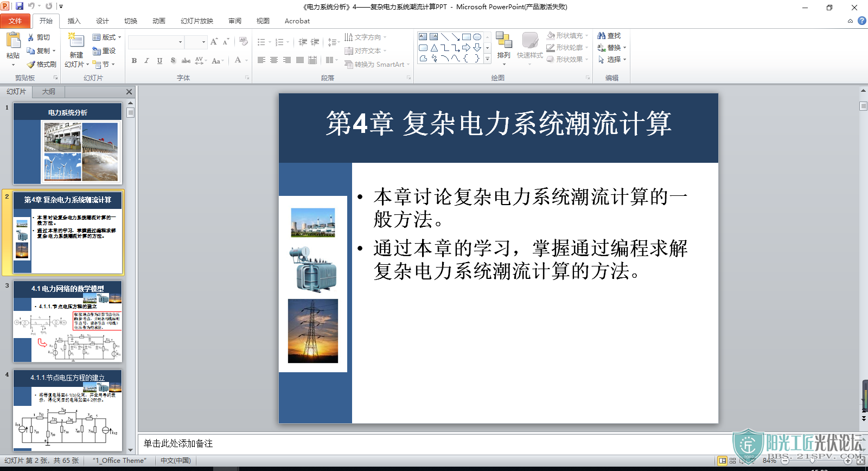Switch to the 设计 ribbon tab
This screenshot has width=868, height=471.
[x=102, y=21]
